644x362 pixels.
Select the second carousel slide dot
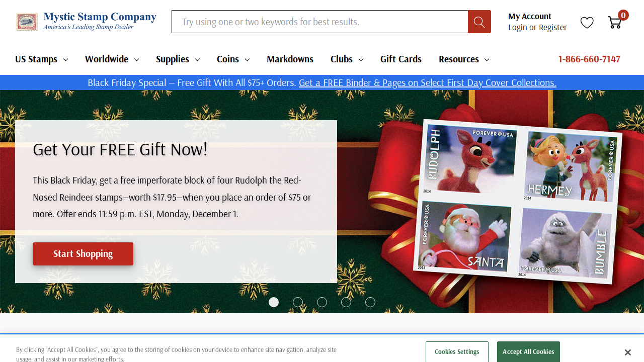[x=298, y=302]
